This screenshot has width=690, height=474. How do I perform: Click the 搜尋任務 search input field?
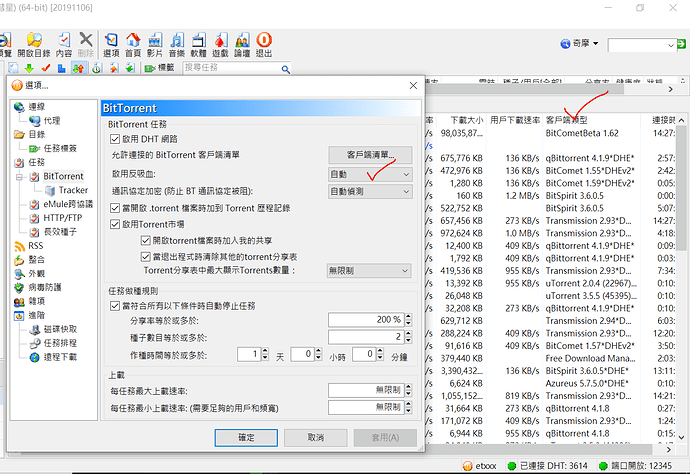tap(232, 68)
